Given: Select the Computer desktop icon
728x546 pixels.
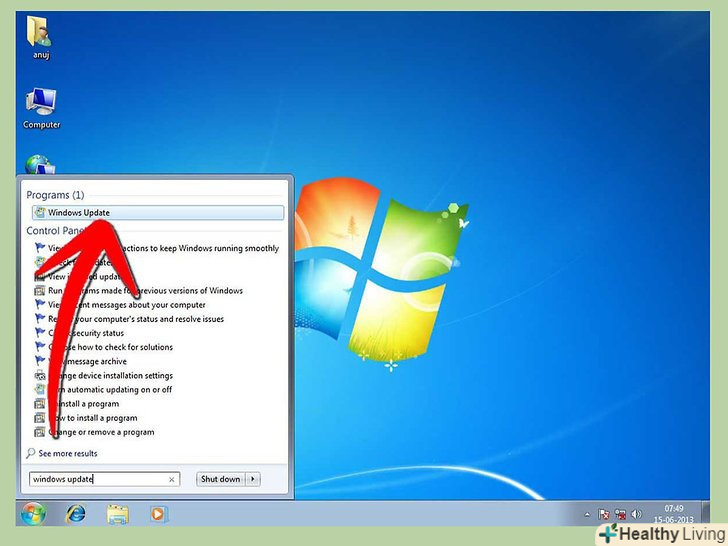Looking at the screenshot, I should pos(41,109).
